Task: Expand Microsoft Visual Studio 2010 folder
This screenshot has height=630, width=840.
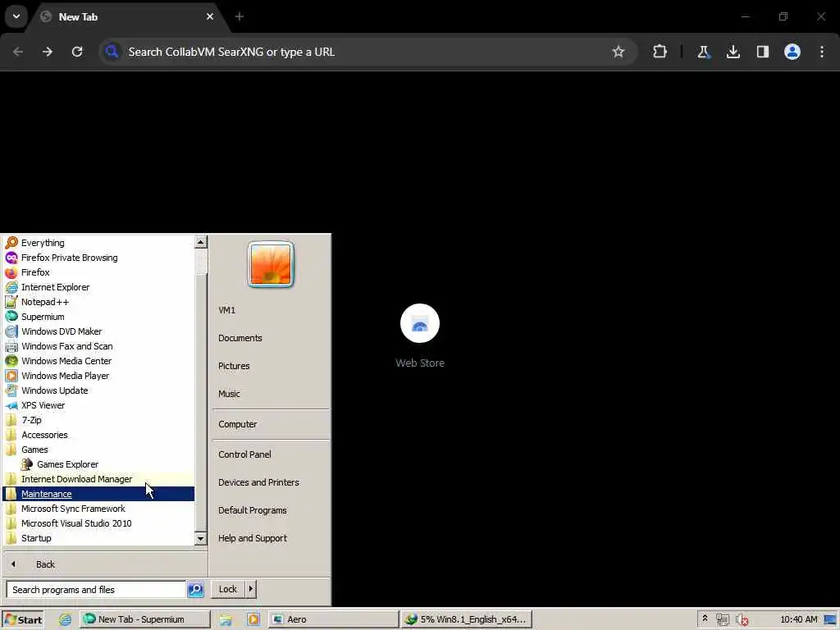Action: [x=98, y=523]
